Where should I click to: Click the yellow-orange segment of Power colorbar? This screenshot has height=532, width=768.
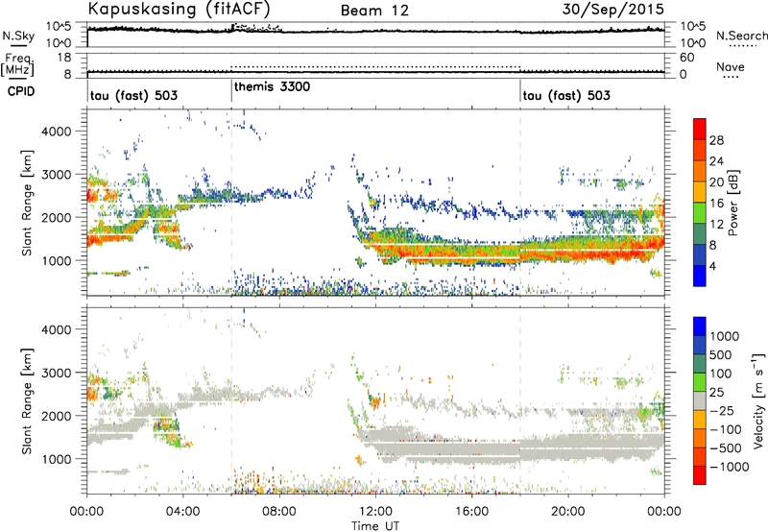[700, 192]
